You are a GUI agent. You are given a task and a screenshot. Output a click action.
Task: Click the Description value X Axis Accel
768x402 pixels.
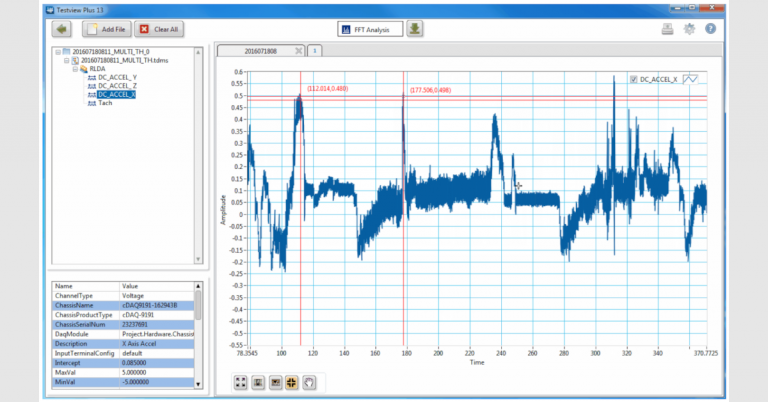coord(139,344)
